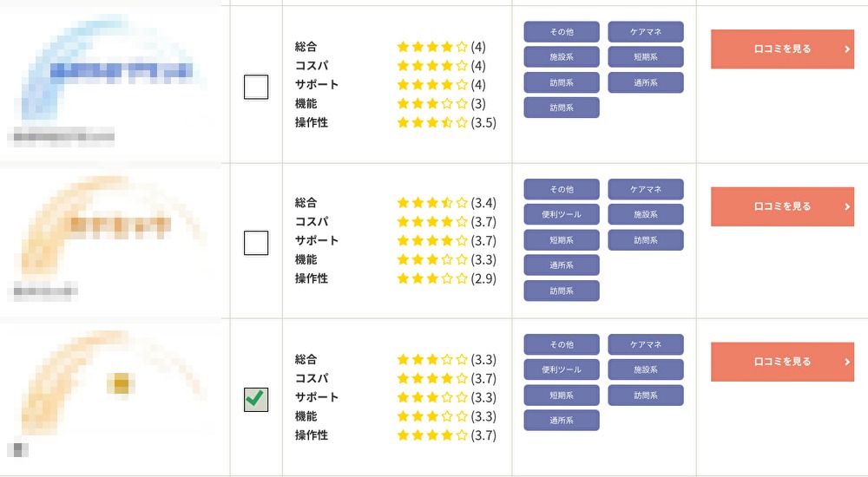Click the third row's 口コミを見る button
The image size is (868, 477).
[x=782, y=362]
